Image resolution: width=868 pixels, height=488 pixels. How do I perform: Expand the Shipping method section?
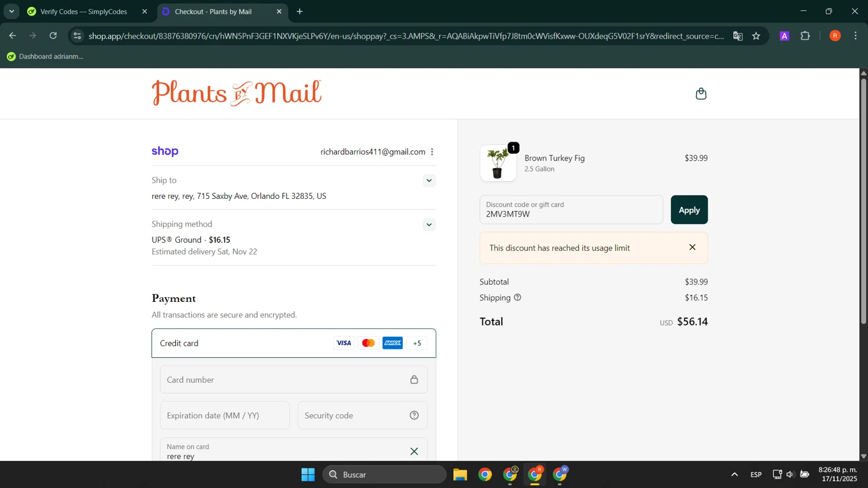point(429,224)
